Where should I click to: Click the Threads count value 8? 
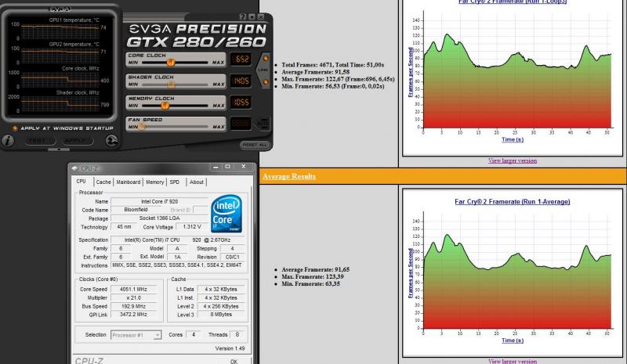coord(237,335)
